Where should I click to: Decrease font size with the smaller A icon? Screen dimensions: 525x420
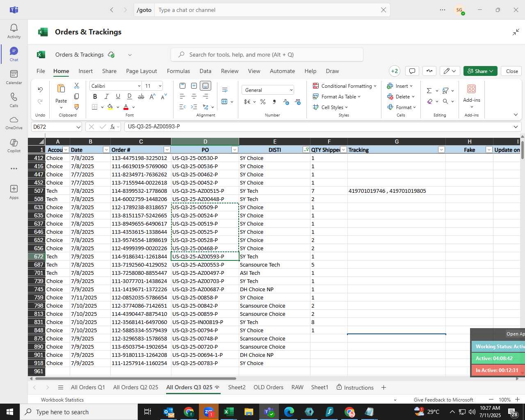click(x=164, y=96)
